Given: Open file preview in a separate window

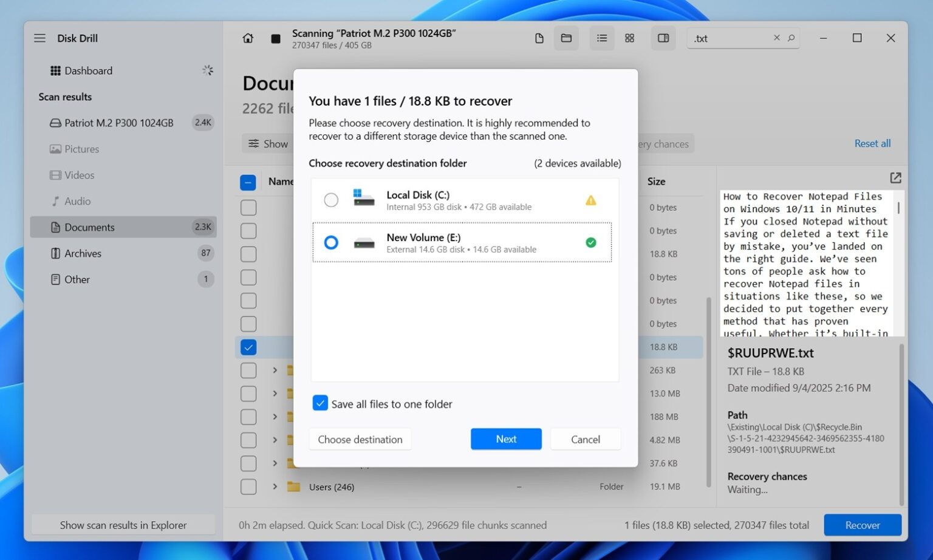Looking at the screenshot, I should [895, 177].
